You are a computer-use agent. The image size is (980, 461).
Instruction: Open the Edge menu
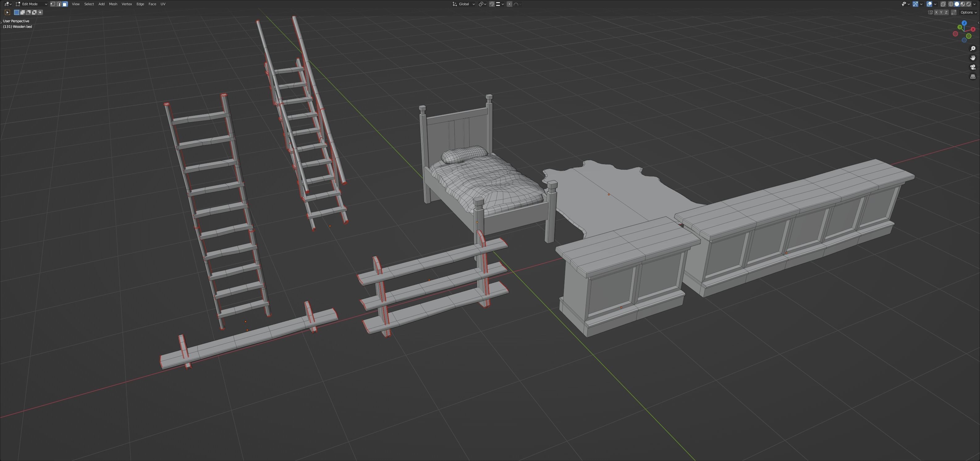point(140,4)
